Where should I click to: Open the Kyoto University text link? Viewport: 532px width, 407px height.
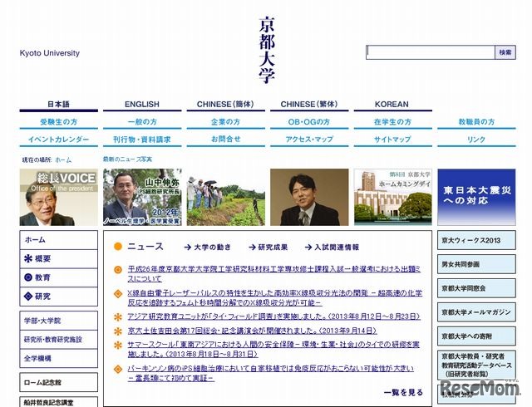coord(50,53)
